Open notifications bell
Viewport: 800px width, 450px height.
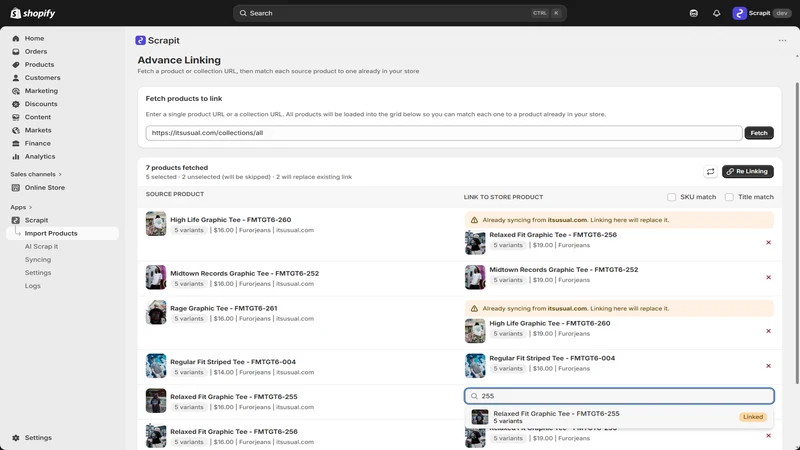(x=716, y=13)
